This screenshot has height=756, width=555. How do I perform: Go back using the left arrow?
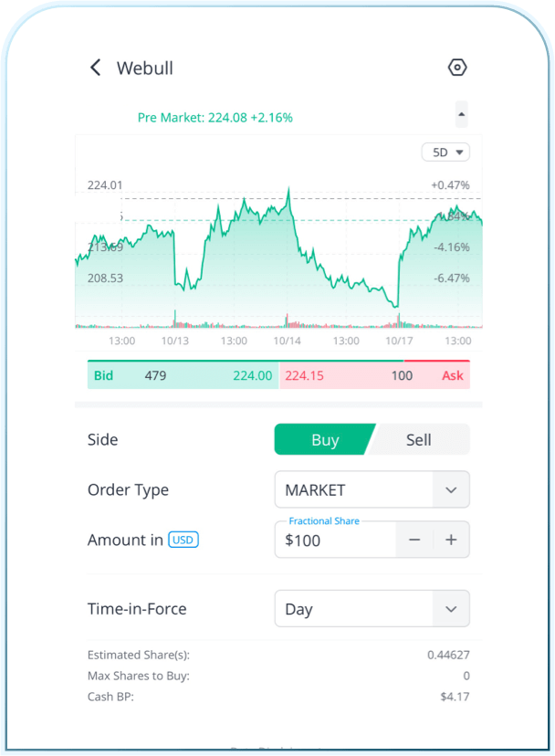click(95, 68)
